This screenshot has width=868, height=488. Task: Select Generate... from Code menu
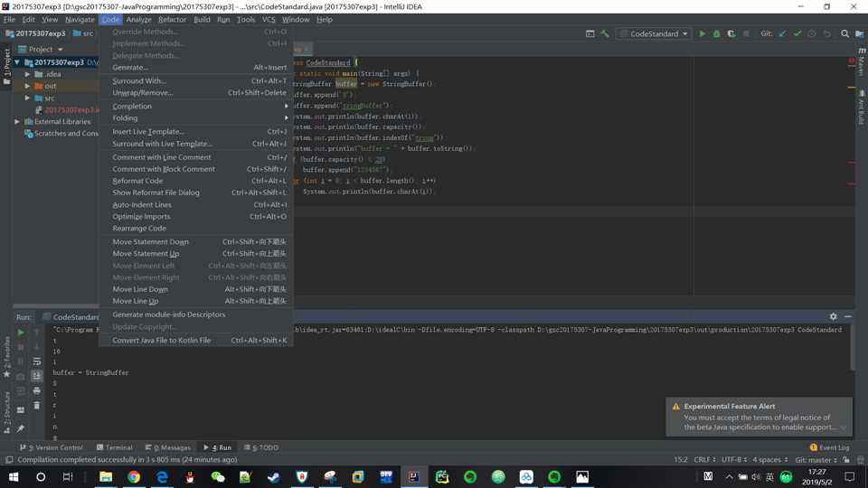196,68
